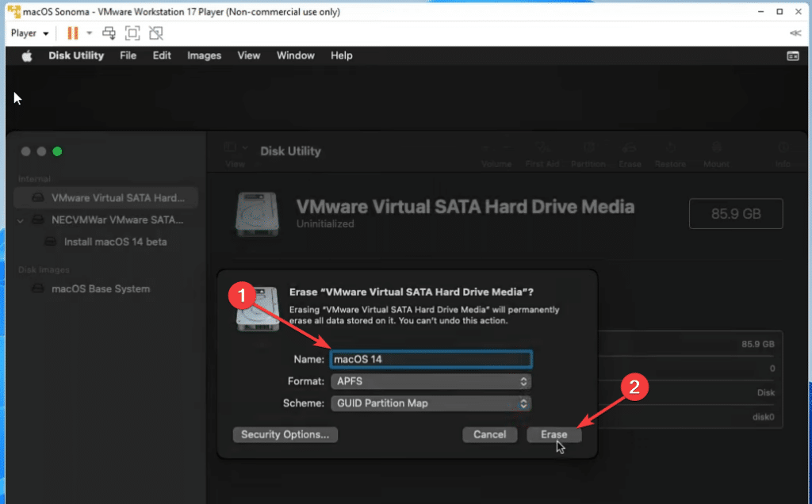The height and width of the screenshot is (504, 812).
Task: Select VMware Virtual SATA Hard drive in sidebar
Action: pos(105,197)
